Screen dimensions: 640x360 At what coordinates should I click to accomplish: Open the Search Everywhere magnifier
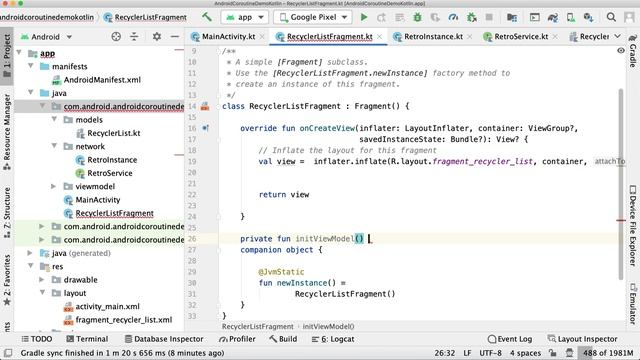[611, 17]
